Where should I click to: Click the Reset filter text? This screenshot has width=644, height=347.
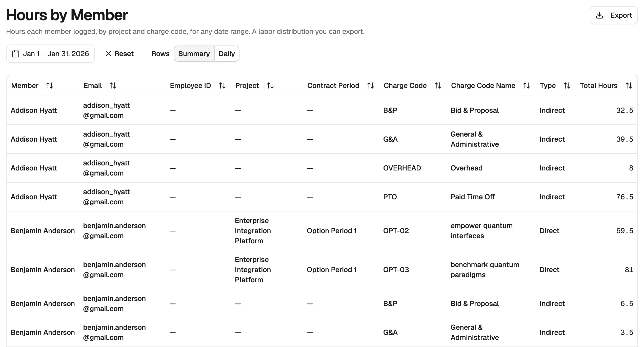coord(124,54)
